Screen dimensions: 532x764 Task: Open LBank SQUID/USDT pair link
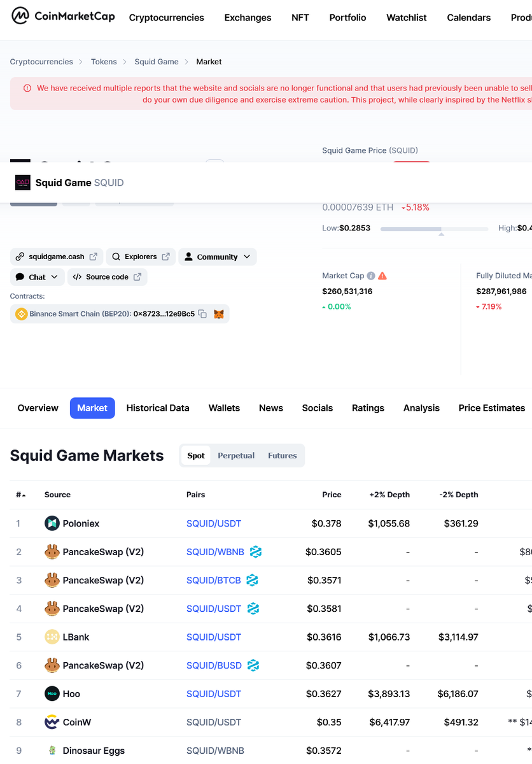click(214, 637)
